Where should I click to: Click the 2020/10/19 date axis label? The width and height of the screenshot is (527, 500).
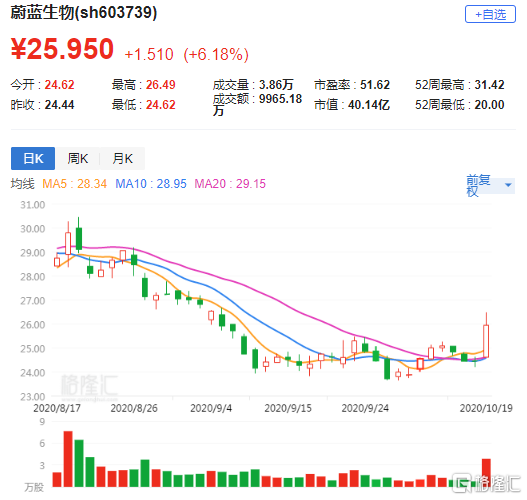point(486,408)
